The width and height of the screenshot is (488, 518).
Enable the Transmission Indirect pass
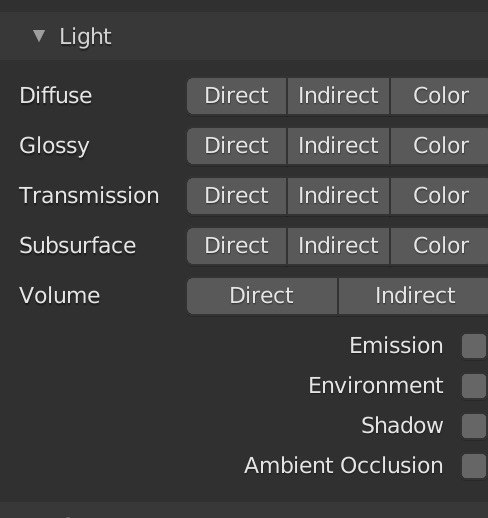tap(338, 196)
